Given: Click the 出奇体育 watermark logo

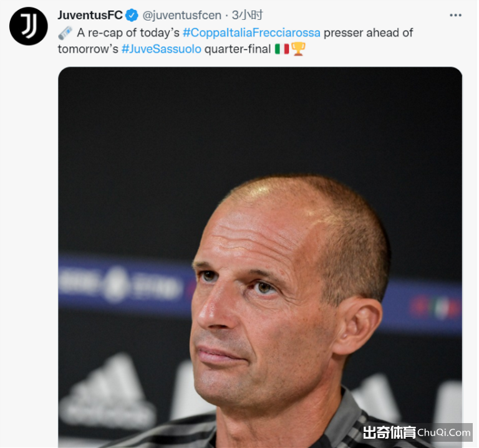Looking at the screenshot, I should [x=389, y=432].
